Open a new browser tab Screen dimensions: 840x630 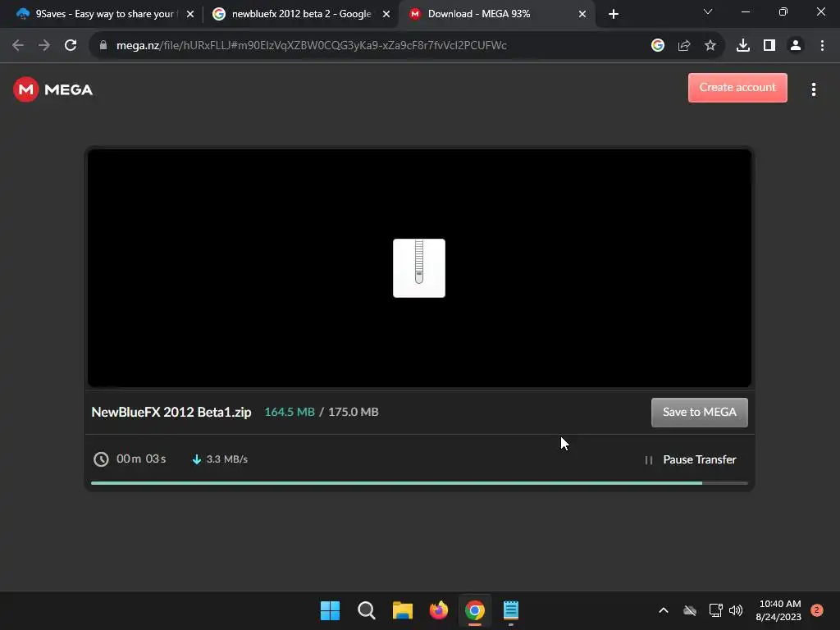pyautogui.click(x=614, y=14)
